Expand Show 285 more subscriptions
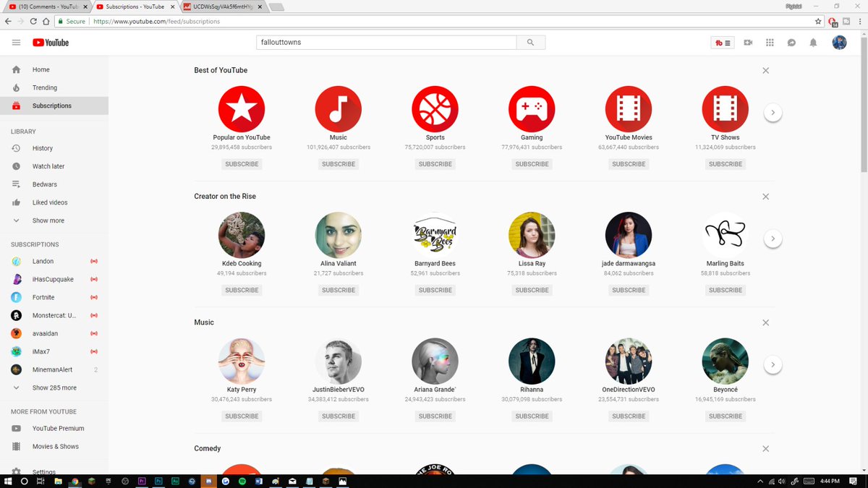Image resolution: width=868 pixels, height=488 pixels. (x=54, y=388)
